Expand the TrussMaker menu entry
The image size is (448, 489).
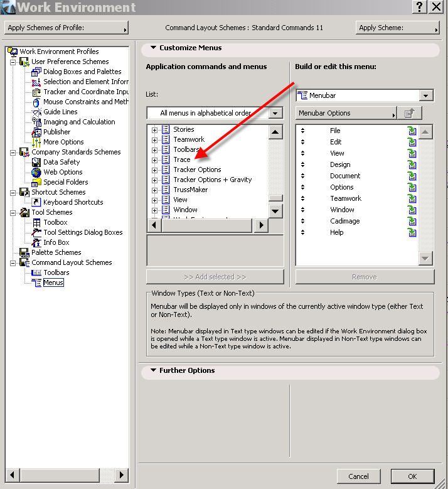pyautogui.click(x=154, y=190)
